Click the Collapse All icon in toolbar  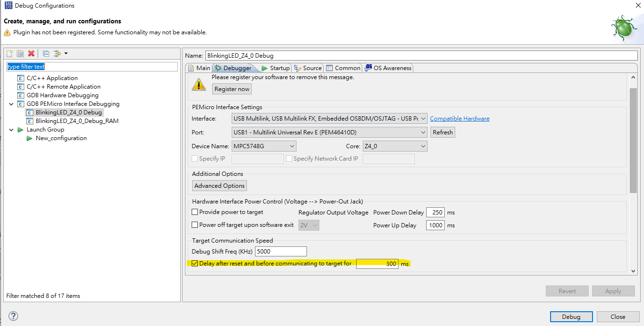point(46,53)
